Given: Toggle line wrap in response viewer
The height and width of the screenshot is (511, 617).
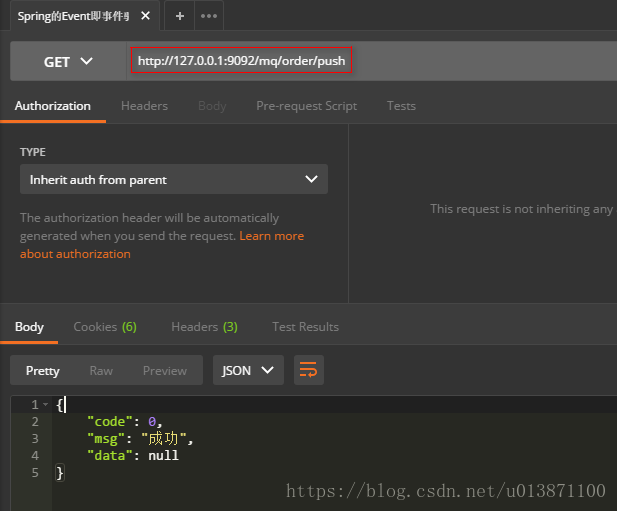Looking at the screenshot, I should 309,370.
